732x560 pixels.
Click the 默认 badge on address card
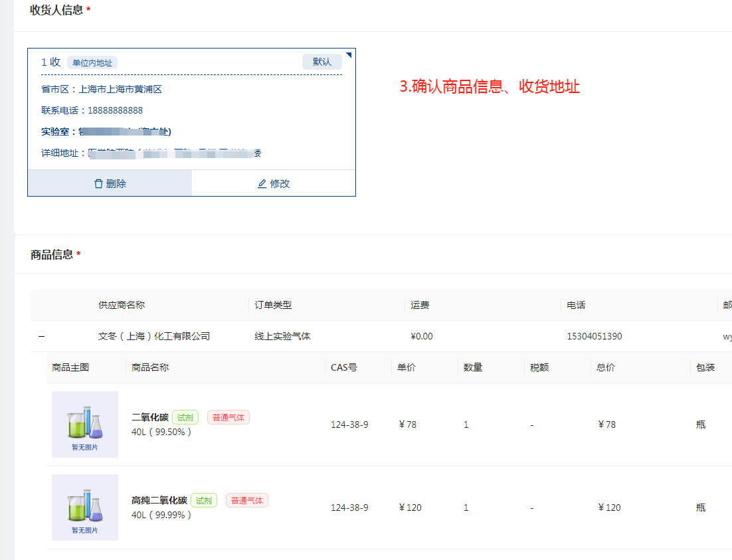click(x=322, y=62)
